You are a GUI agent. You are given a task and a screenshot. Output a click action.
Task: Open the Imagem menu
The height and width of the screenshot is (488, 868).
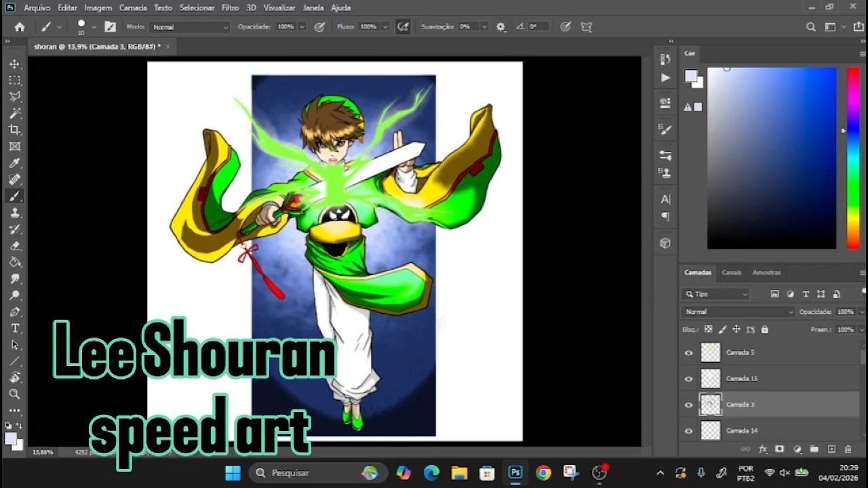98,7
